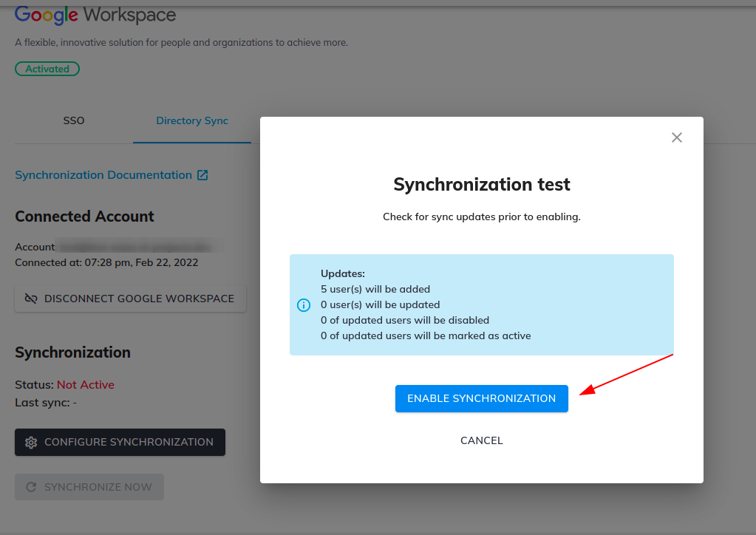The height and width of the screenshot is (535, 756).
Task: Select the Directory Sync tab
Action: click(192, 120)
